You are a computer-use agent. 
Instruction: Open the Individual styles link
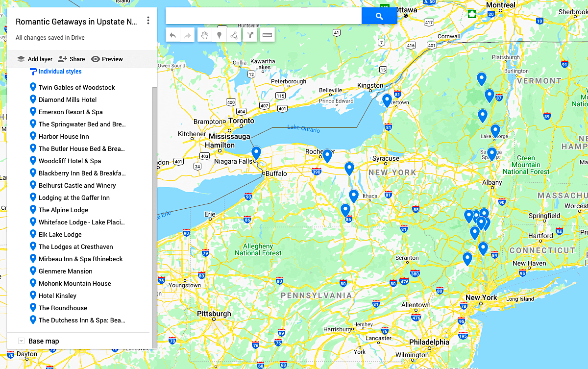[x=60, y=72]
